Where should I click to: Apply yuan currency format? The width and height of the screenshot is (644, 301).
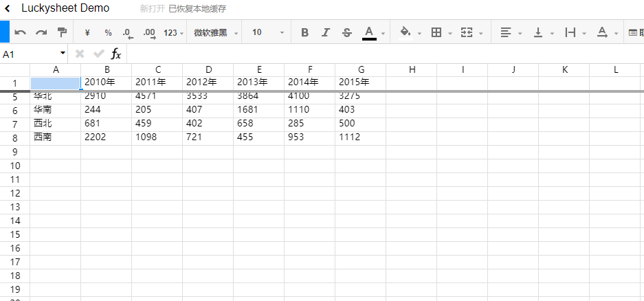coord(87,33)
